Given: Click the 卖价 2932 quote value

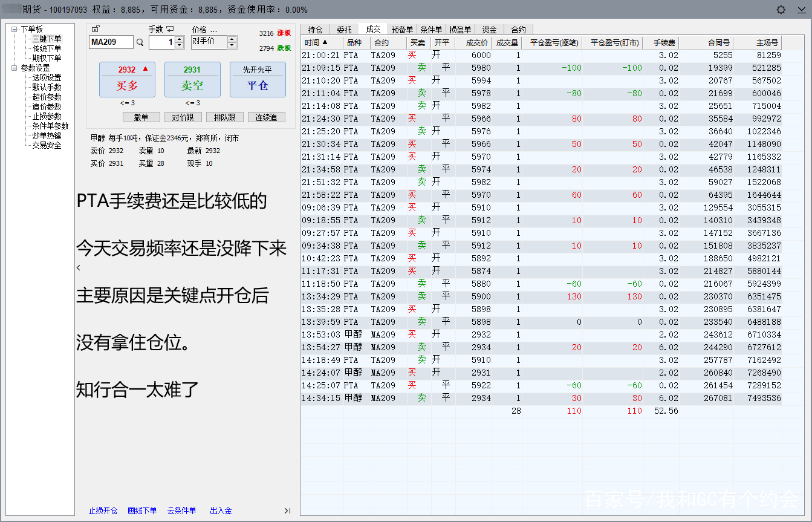Looking at the screenshot, I should 116,151.
